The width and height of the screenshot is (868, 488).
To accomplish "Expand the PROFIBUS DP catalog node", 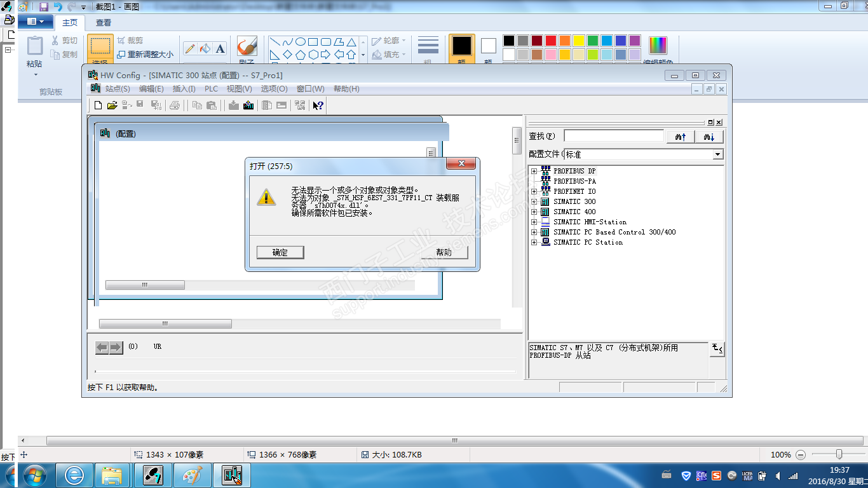I will pos(534,171).
